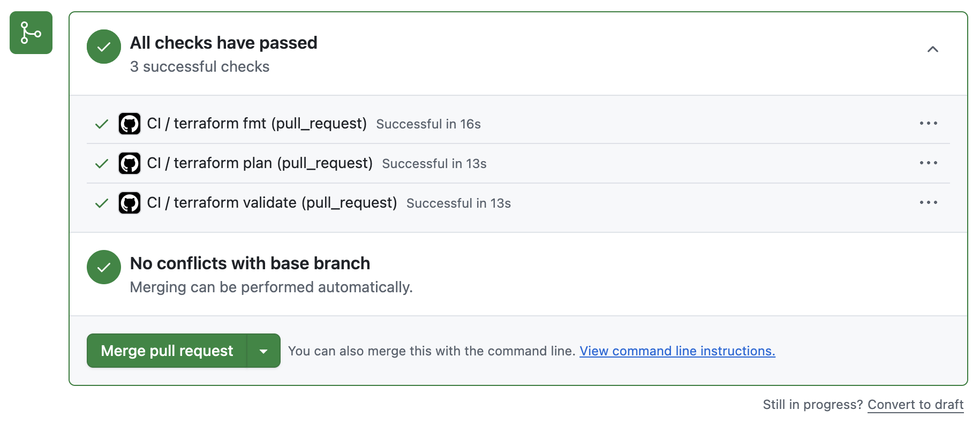Image resolution: width=980 pixels, height=425 pixels.
Task: Open the options menu for terraform validate
Action: (928, 202)
